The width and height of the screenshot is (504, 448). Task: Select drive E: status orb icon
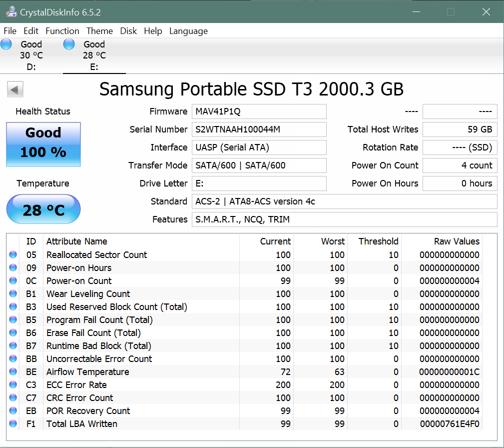point(69,44)
